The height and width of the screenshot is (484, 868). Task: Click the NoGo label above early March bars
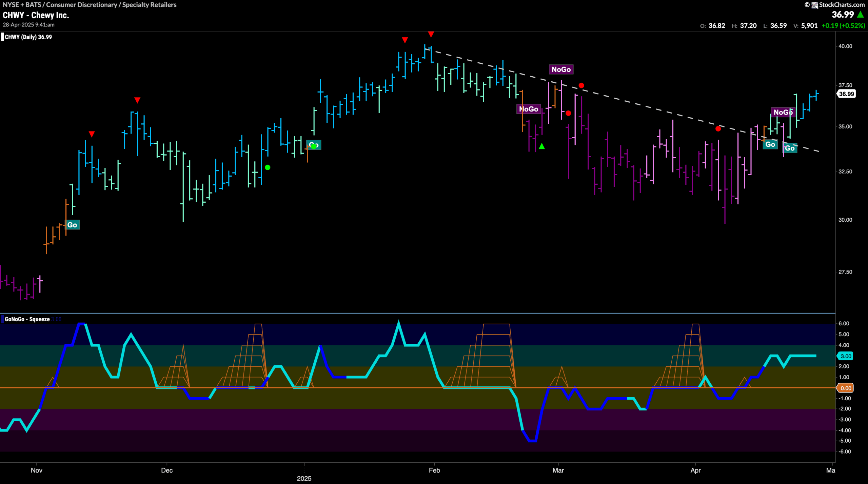tap(561, 69)
